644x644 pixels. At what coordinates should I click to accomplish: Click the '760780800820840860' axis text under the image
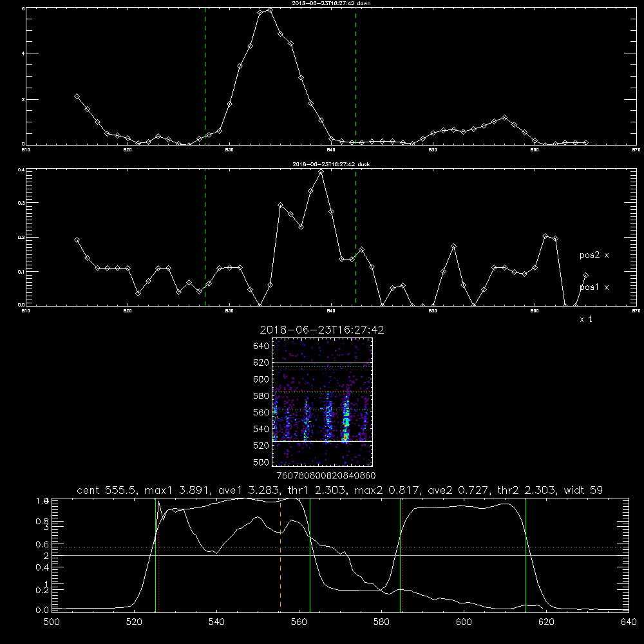326,476
